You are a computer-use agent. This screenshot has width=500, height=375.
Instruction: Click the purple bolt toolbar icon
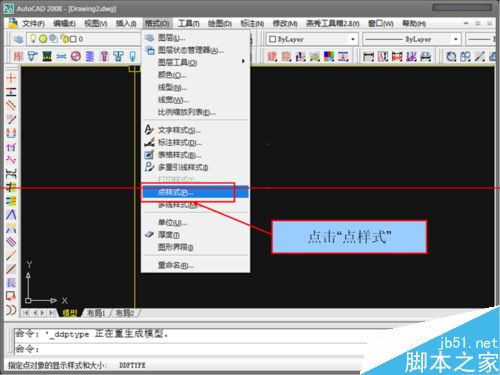(x=104, y=56)
